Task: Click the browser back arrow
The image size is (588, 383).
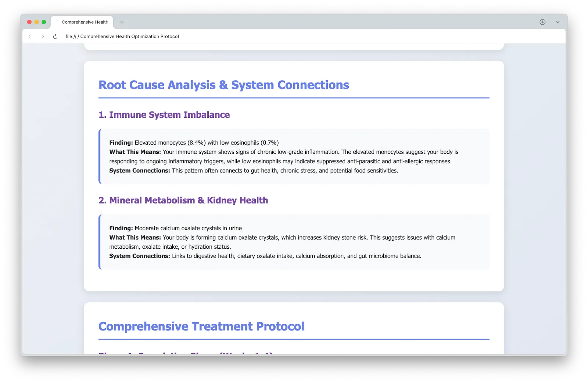Action: pyautogui.click(x=30, y=36)
